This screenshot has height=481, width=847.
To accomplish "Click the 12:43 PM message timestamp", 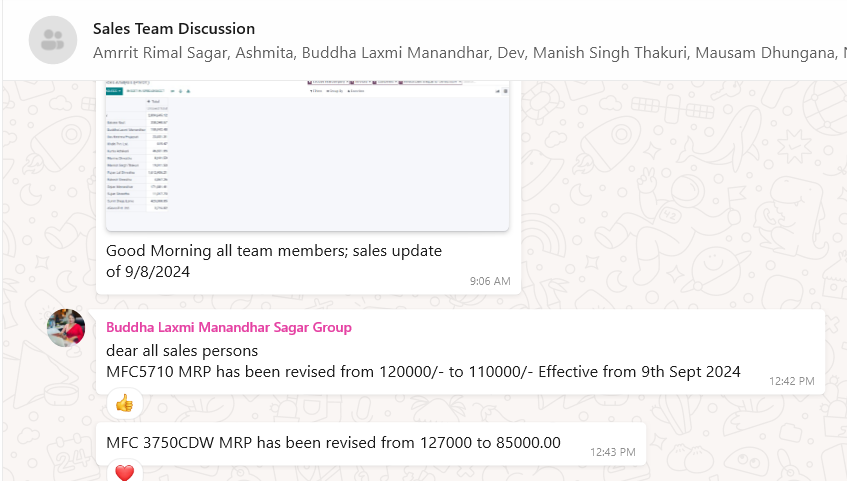I will 610,452.
